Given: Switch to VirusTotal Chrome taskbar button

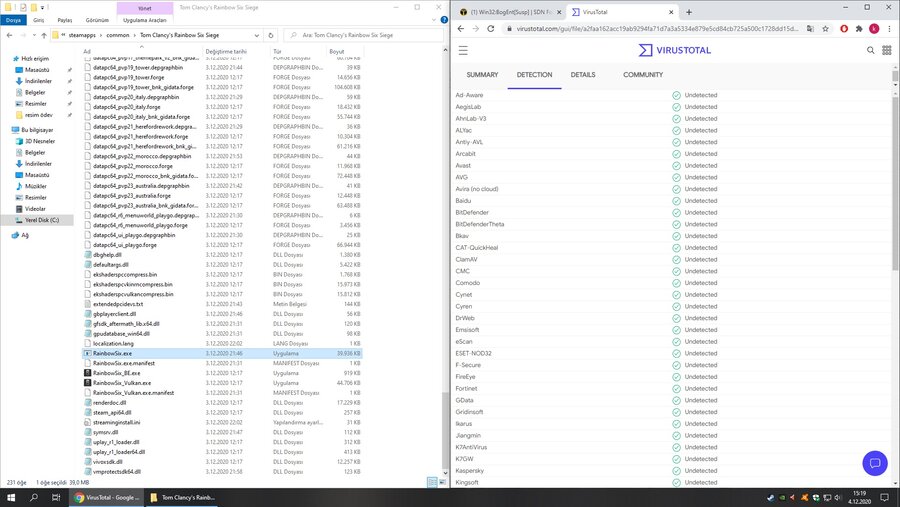Looking at the screenshot, I should [x=107, y=498].
